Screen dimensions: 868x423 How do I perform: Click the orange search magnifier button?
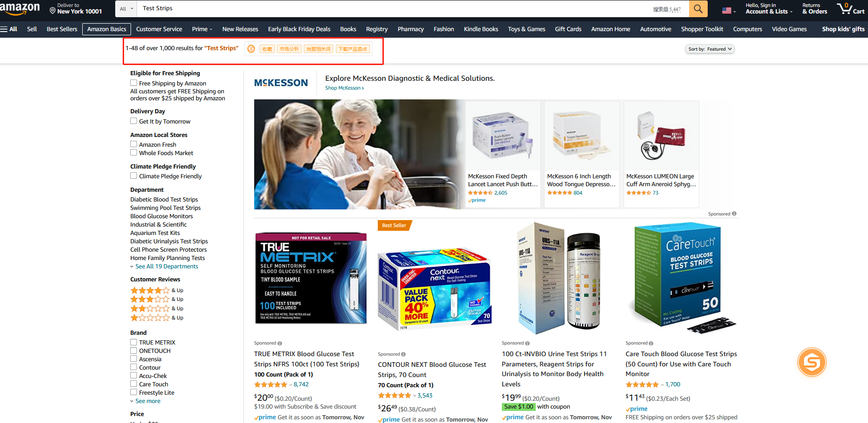(698, 9)
